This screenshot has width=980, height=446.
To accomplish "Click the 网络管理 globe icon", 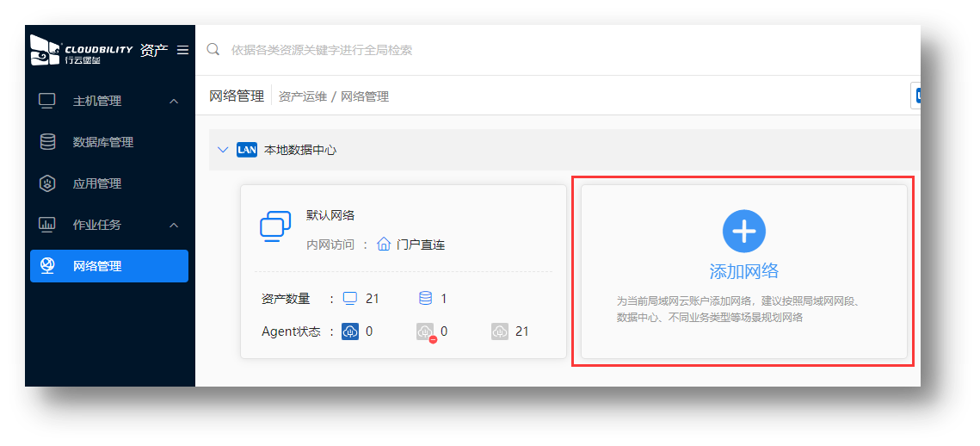I will tap(47, 266).
